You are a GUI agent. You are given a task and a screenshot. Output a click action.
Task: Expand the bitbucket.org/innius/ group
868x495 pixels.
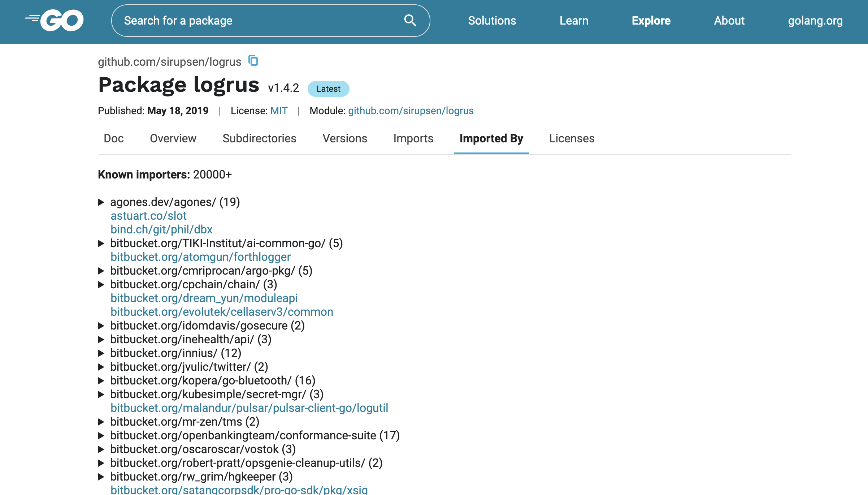click(101, 353)
